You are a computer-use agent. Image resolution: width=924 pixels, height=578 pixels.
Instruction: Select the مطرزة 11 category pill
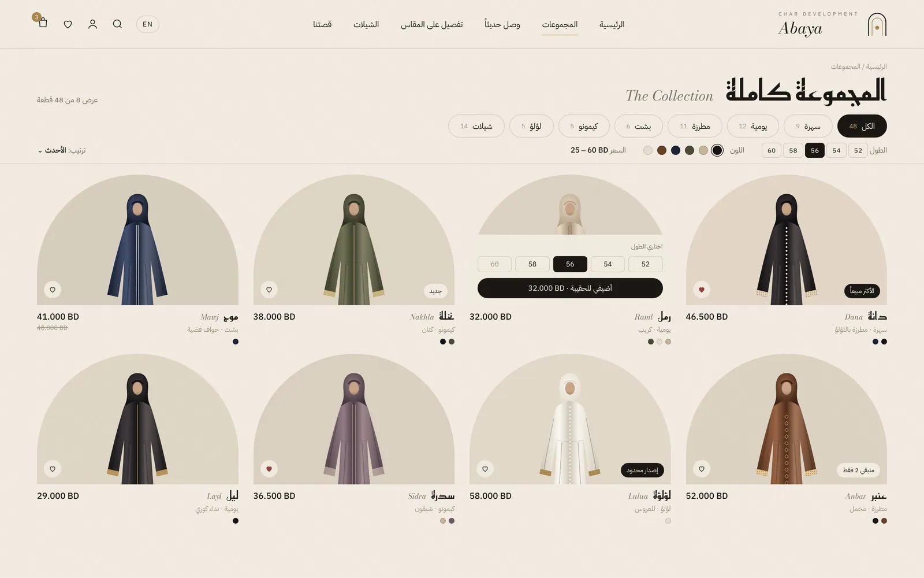[695, 126]
